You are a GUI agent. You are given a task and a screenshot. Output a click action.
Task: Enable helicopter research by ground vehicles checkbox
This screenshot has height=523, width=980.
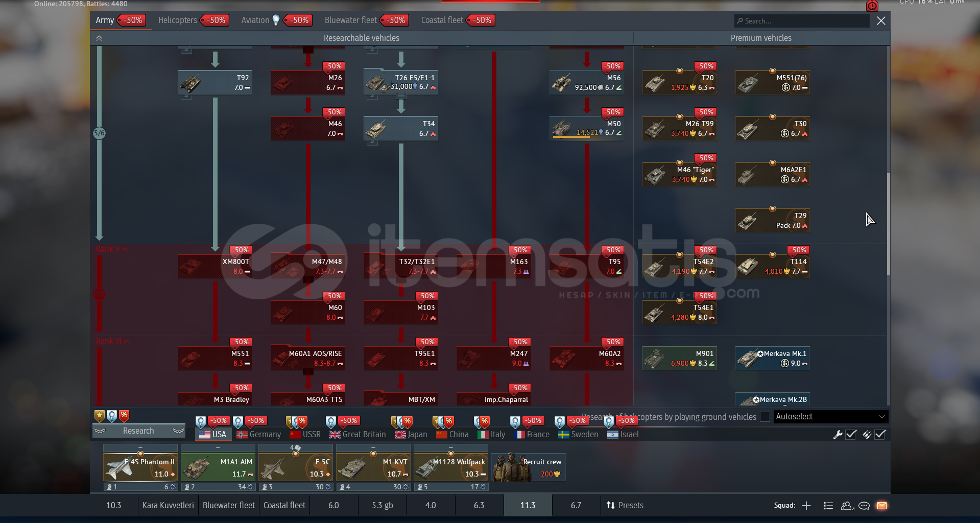tap(765, 417)
